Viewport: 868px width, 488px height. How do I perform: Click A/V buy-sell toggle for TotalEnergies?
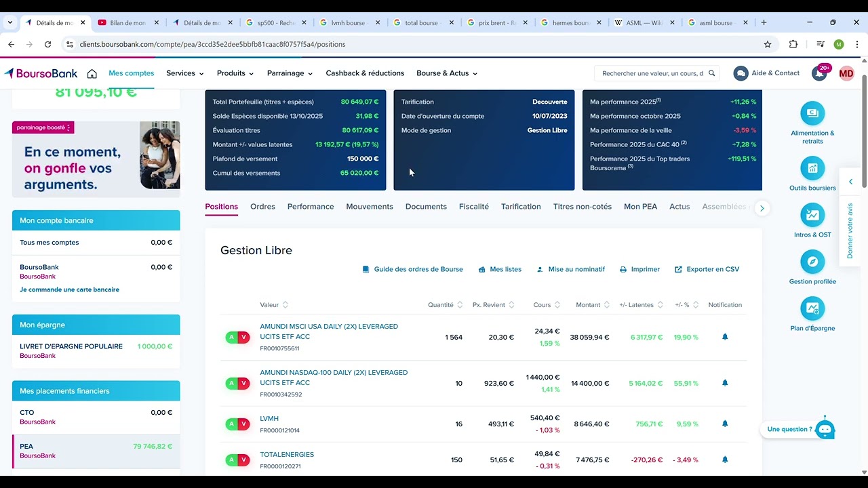point(237,460)
